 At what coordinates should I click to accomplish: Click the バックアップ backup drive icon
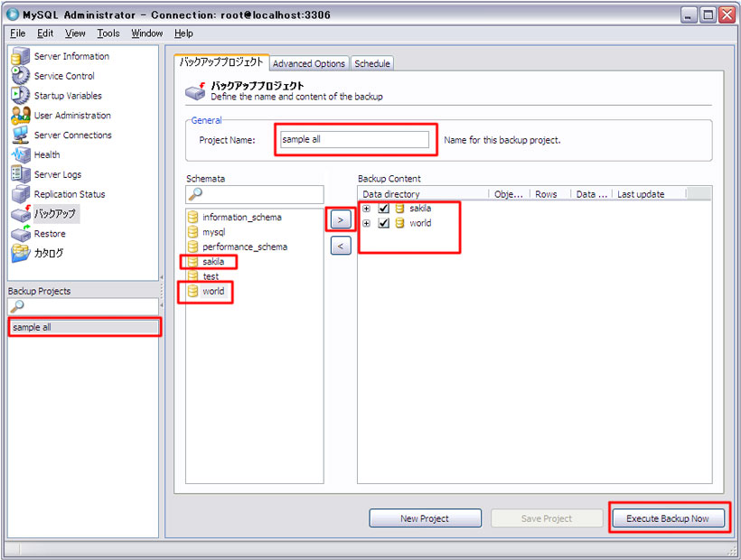click(x=20, y=214)
